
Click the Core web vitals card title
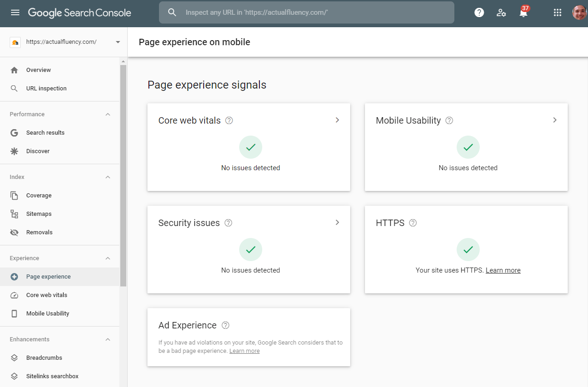[x=189, y=120]
